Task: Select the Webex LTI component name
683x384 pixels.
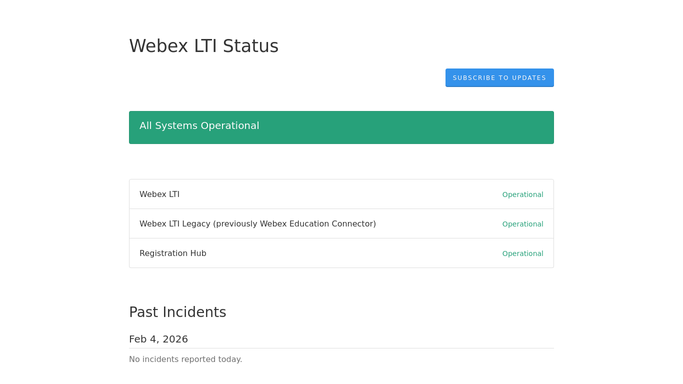Action: coord(159,194)
